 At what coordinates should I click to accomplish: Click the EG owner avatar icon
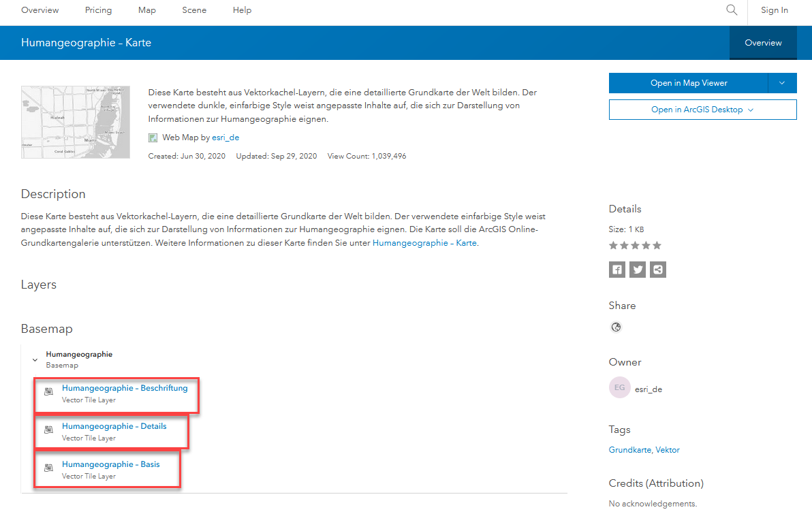click(619, 387)
